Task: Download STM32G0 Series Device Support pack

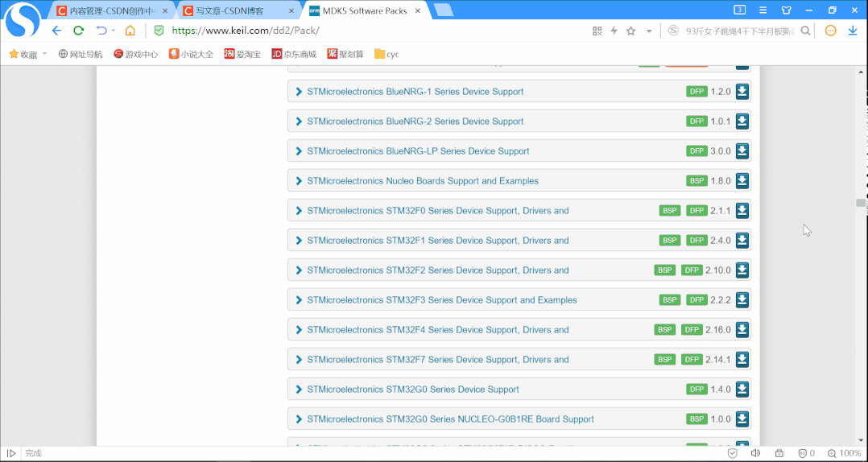Action: pos(742,390)
